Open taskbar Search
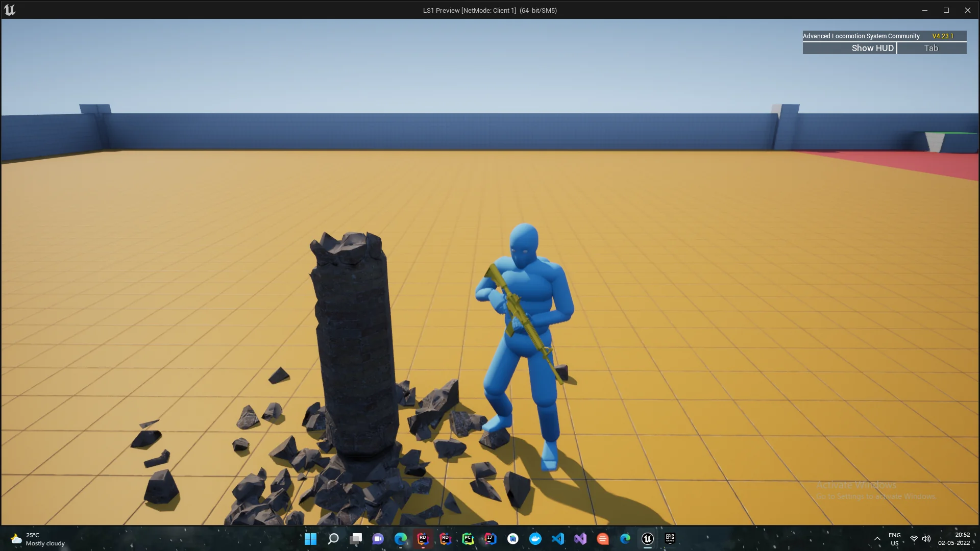 coord(333,539)
